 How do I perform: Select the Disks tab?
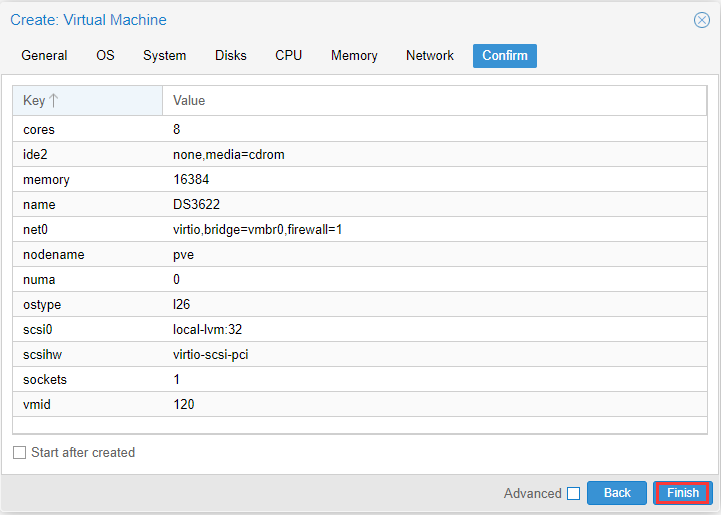point(230,56)
